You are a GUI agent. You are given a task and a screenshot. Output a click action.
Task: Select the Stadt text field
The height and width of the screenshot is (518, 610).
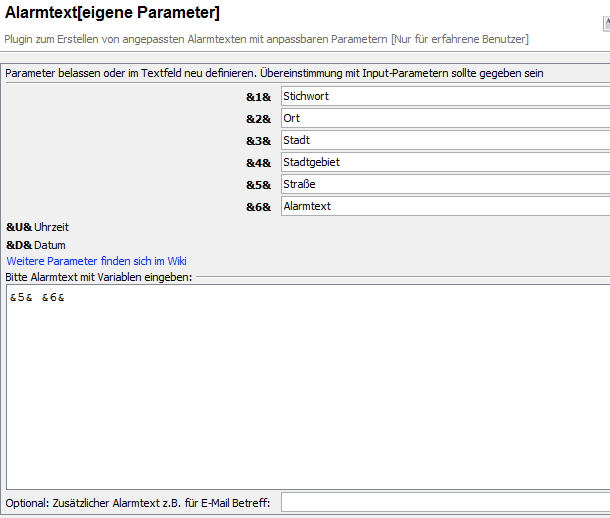point(445,140)
